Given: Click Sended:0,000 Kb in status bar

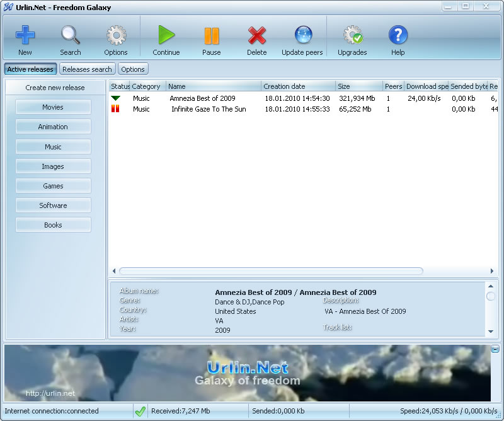Looking at the screenshot, I should 278,411.
